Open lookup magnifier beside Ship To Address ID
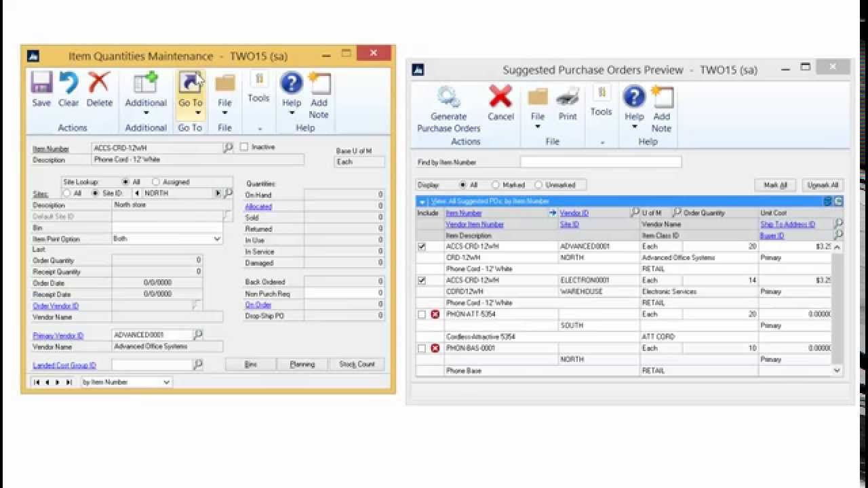 pyautogui.click(x=838, y=224)
